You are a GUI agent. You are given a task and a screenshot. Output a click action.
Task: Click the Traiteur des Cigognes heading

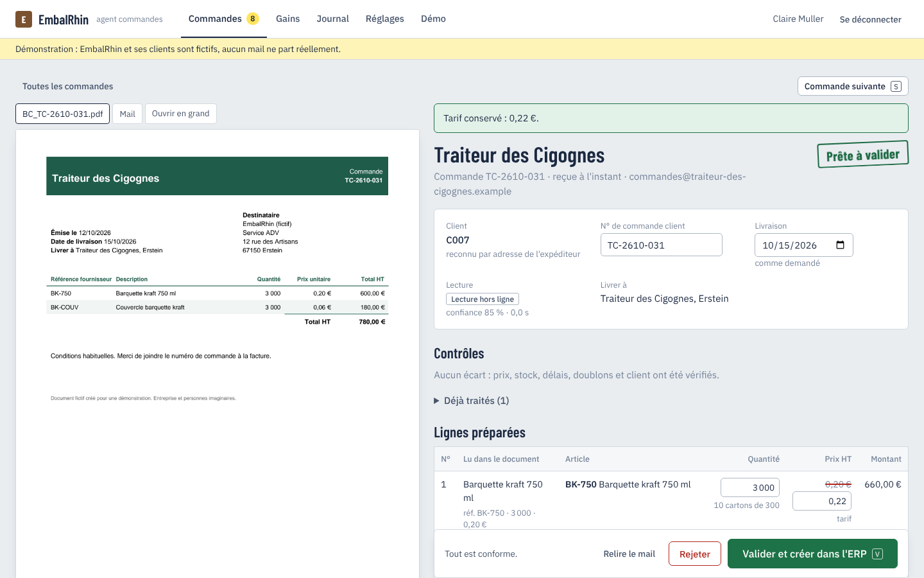[519, 155]
